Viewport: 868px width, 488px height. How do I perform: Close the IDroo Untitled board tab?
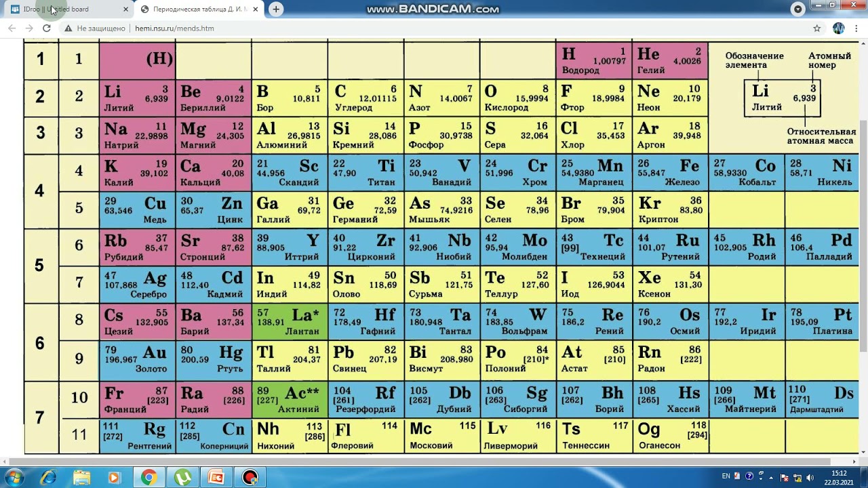coord(126,9)
